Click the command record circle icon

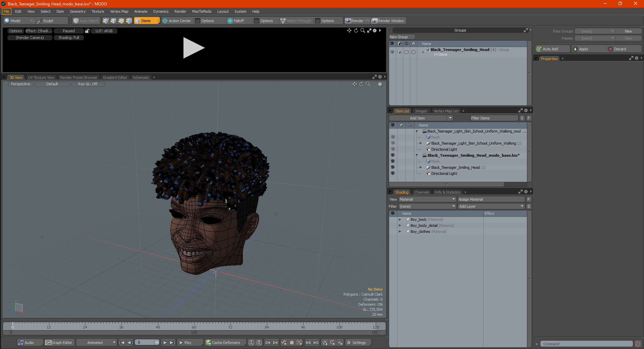(x=638, y=344)
